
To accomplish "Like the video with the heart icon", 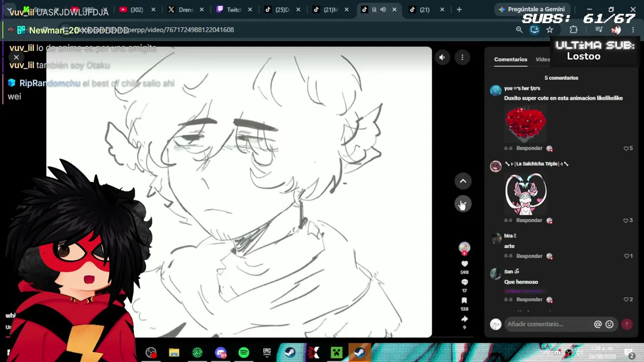I will 464,264.
